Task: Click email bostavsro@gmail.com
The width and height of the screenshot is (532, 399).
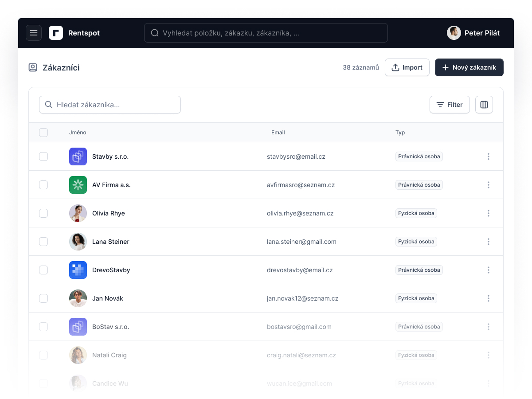Action: (x=299, y=327)
